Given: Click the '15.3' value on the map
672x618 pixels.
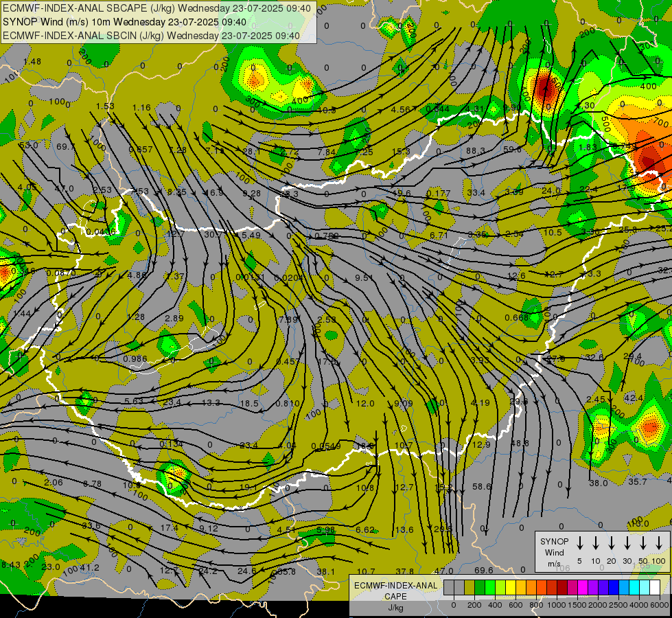Looking at the screenshot, I should (x=401, y=151).
